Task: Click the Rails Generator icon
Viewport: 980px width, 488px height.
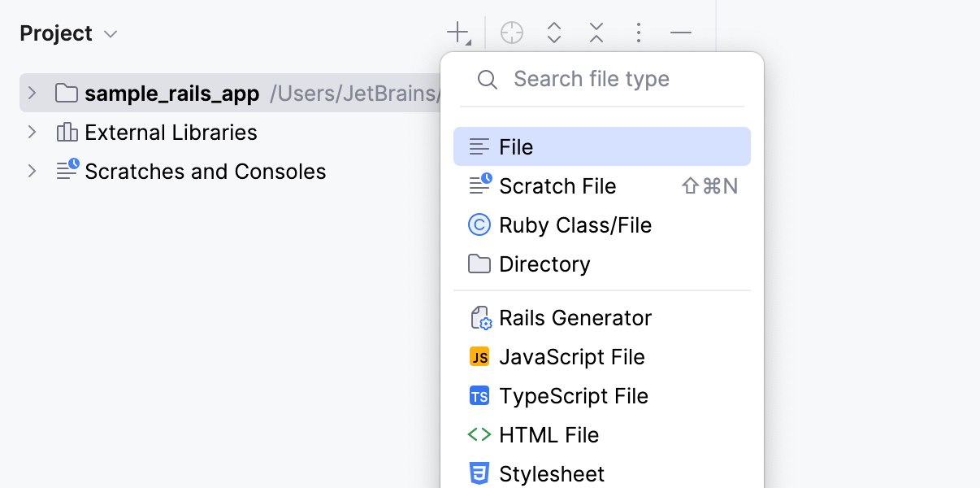Action: pyautogui.click(x=480, y=317)
